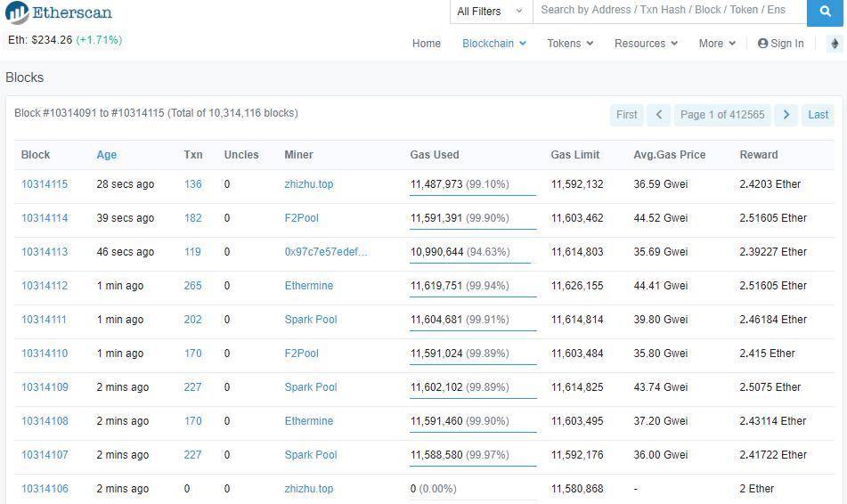The width and height of the screenshot is (847, 504).
Task: Expand the Tokens menu
Action: click(x=570, y=44)
